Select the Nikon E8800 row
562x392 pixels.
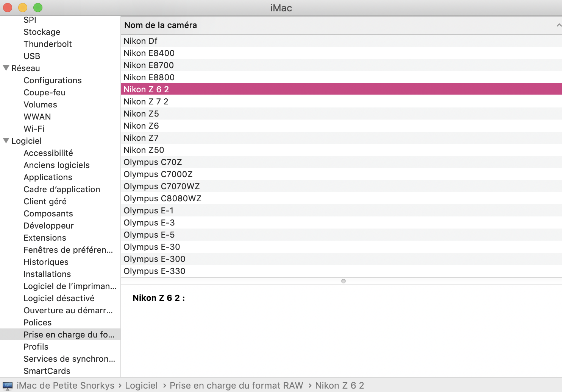(x=342, y=77)
